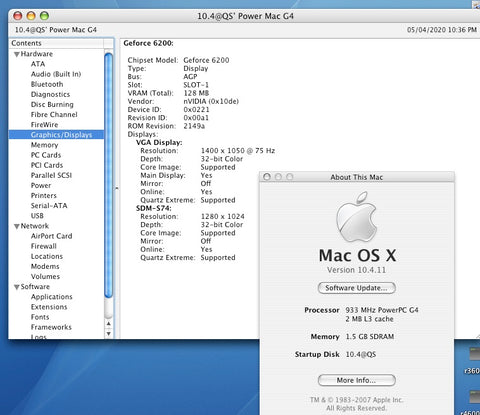Click the Device ID 0x0221 value
480x415 pixels.
pos(196,110)
